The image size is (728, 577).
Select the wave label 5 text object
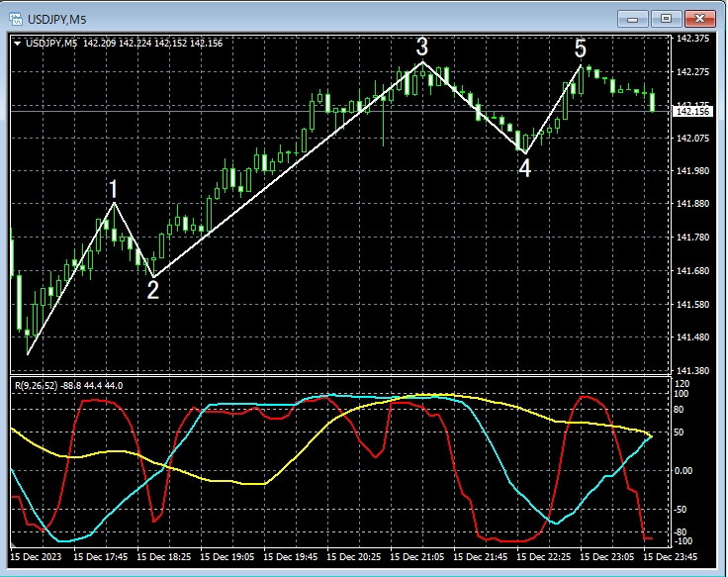[581, 48]
